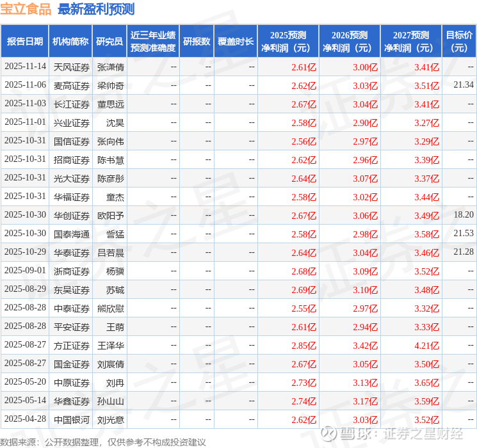Select the 东吴证券 institution cell
This screenshot has width=477, height=448.
72,290
